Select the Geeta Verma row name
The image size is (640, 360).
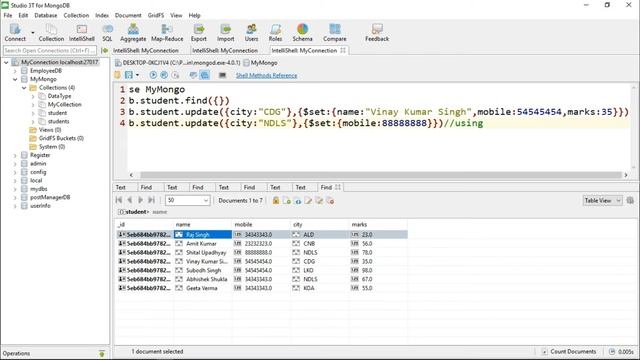[202, 288]
